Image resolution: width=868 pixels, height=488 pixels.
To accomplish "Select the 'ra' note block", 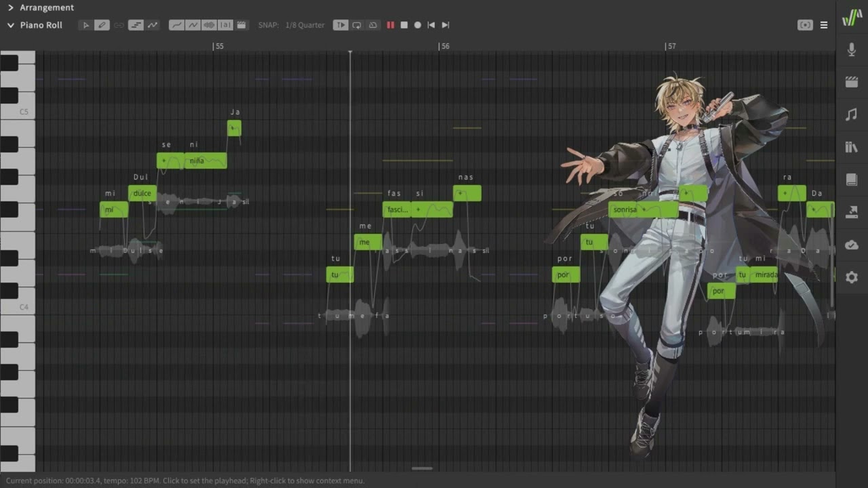I will click(792, 193).
